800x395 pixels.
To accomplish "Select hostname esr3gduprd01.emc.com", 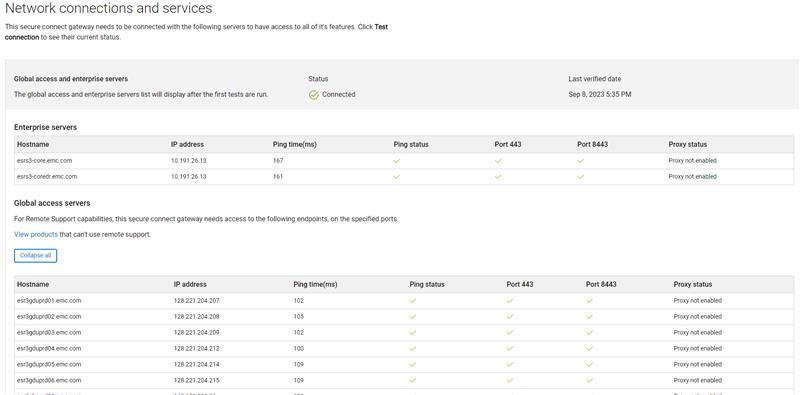I will [x=49, y=301].
